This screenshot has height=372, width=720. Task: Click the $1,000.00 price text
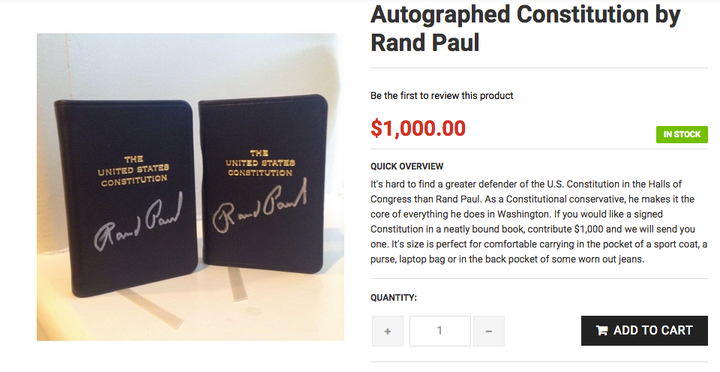418,128
